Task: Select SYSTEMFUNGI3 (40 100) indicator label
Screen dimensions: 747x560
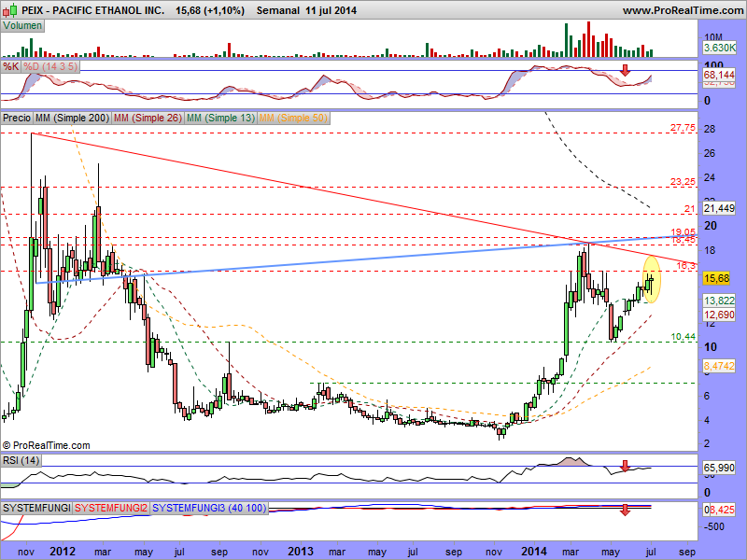Action: (x=209, y=508)
